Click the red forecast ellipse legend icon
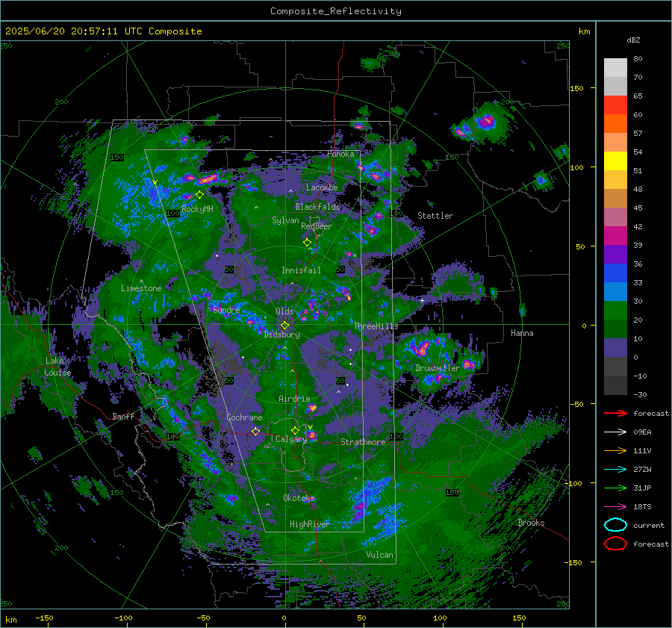The height and width of the screenshot is (628, 672). pyautogui.click(x=615, y=544)
